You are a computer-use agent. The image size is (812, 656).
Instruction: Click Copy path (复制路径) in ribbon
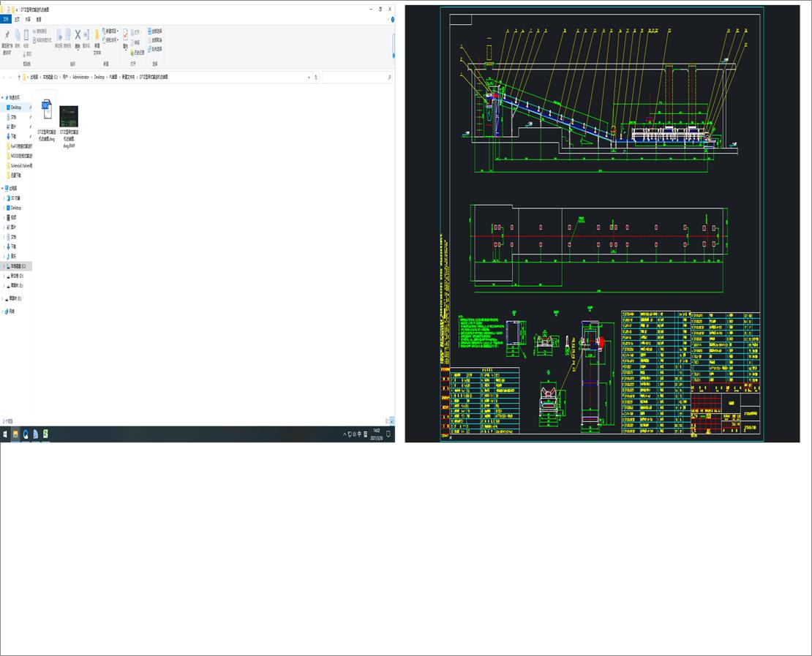point(41,31)
